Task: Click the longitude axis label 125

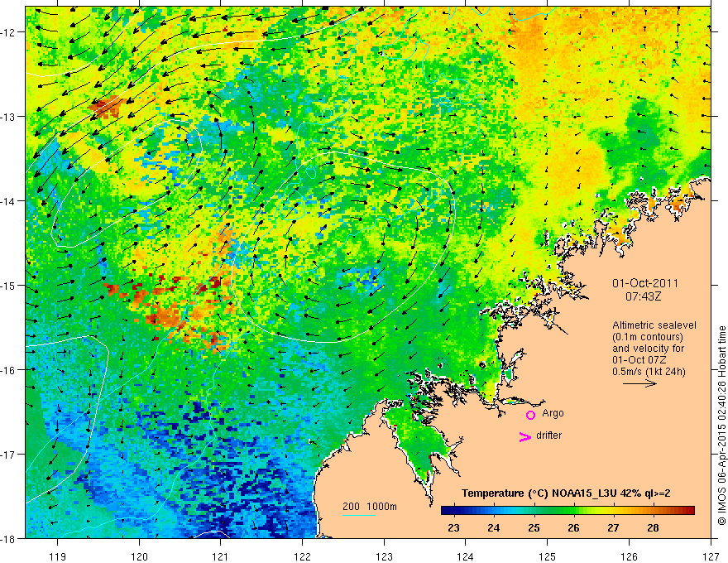Action: (548, 556)
